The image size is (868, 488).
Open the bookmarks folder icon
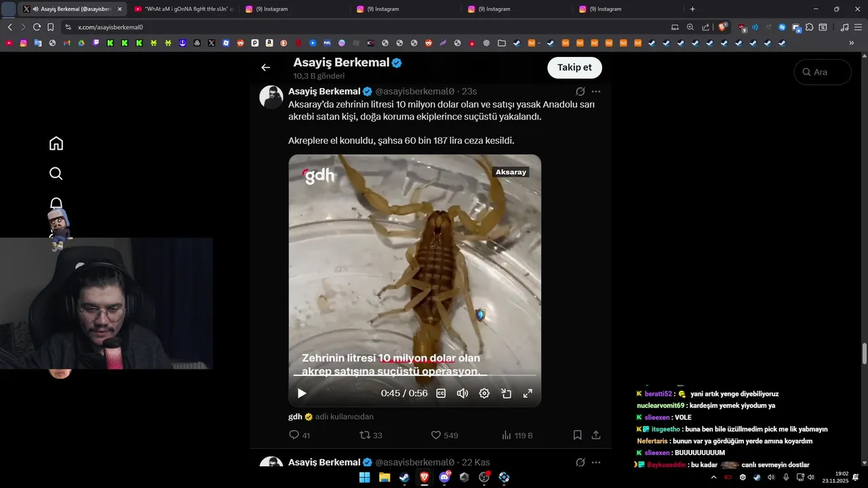point(501,43)
